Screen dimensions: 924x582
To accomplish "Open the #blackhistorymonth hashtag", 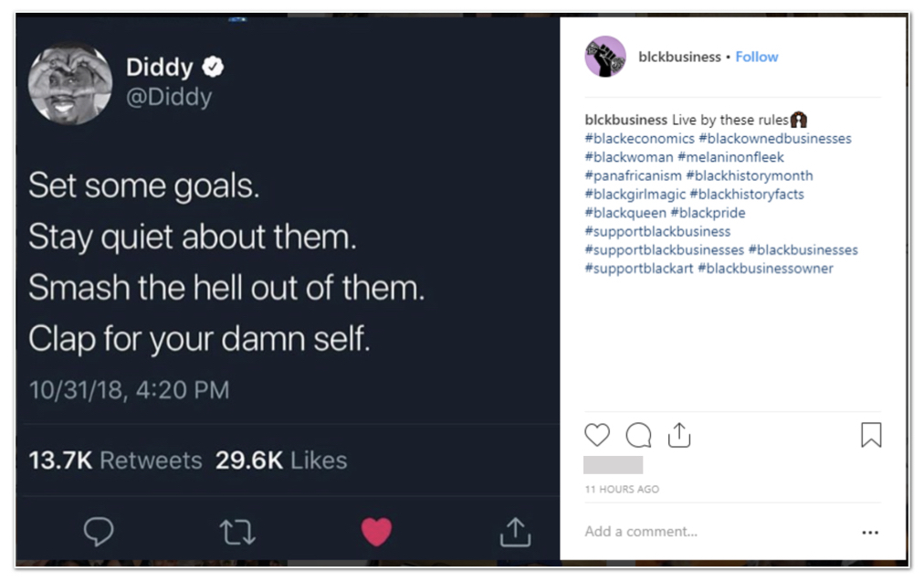I will (x=749, y=175).
